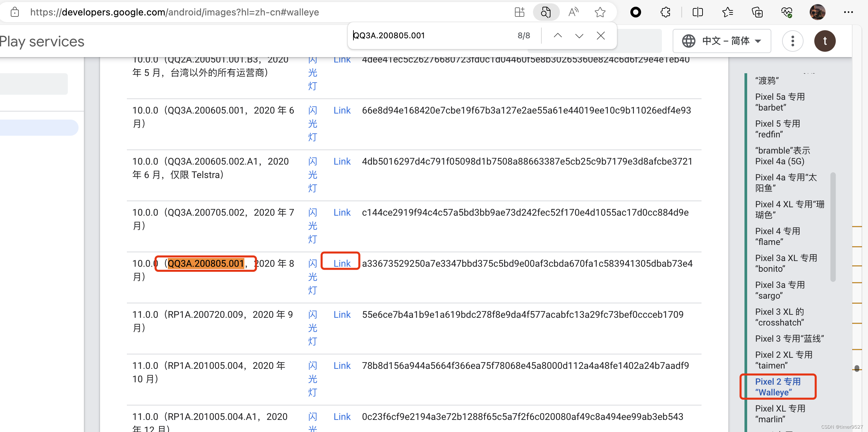Jump to Pixel 4 "flame" section

pos(777,236)
